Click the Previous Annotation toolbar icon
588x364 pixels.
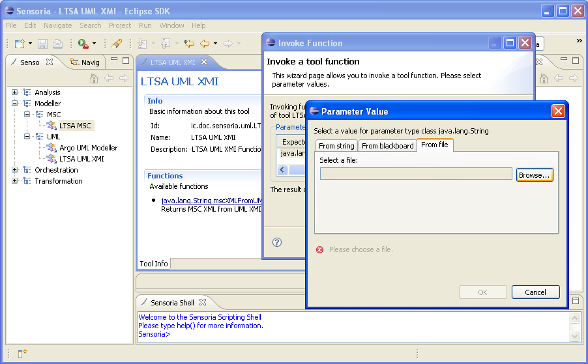(x=166, y=44)
